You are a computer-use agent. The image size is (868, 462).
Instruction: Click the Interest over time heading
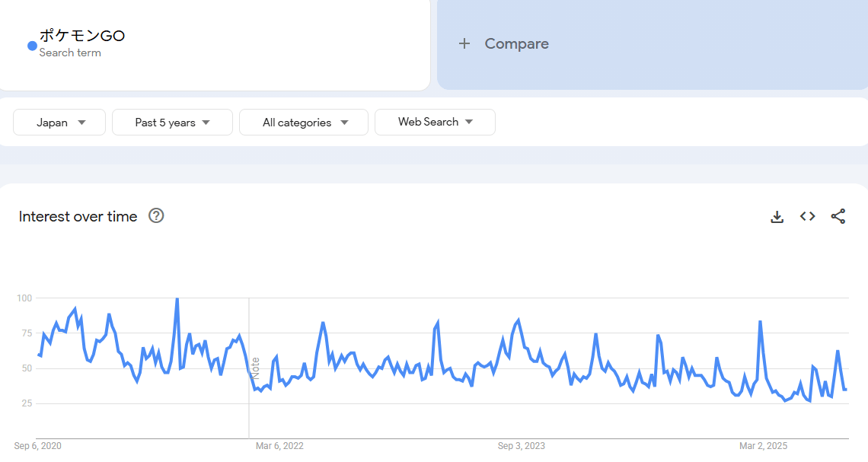[78, 217]
